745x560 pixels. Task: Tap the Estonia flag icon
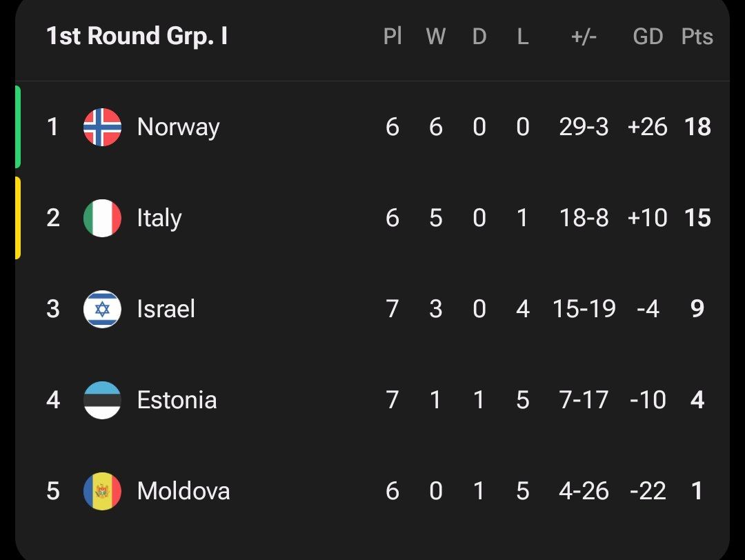[x=102, y=400]
